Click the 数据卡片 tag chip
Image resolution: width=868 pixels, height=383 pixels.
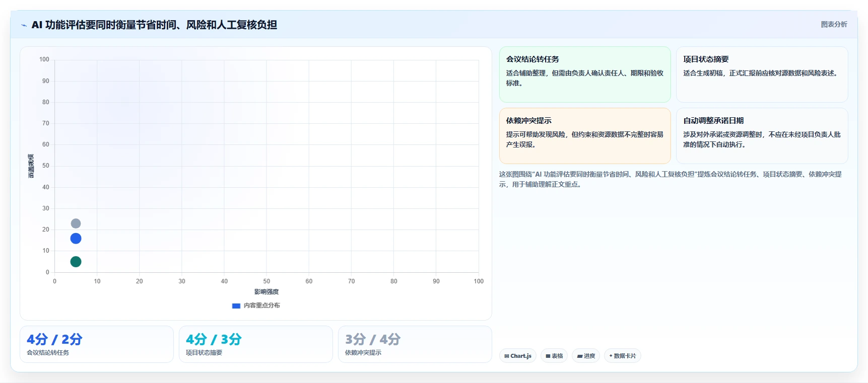coord(623,356)
